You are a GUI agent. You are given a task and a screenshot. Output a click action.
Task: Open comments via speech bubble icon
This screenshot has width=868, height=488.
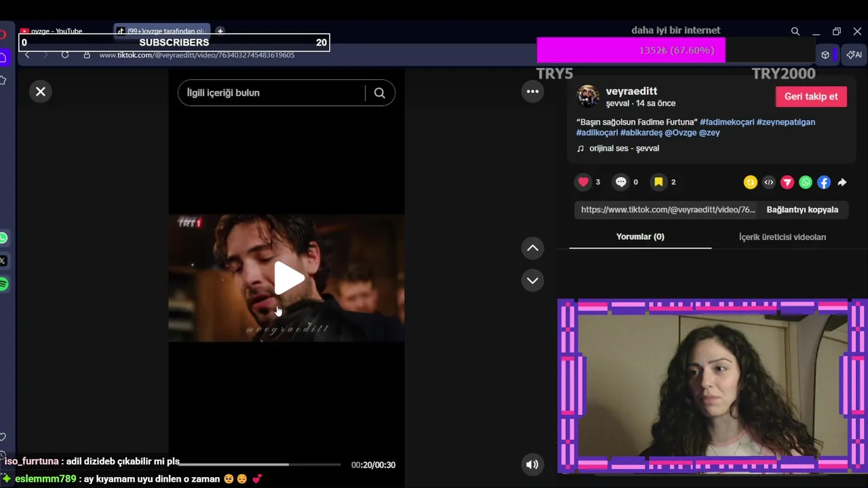[620, 182]
